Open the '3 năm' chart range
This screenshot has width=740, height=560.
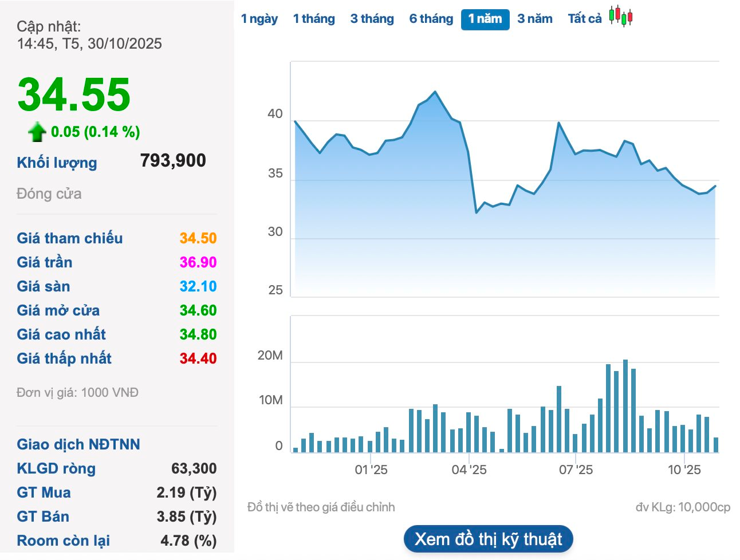tap(535, 19)
